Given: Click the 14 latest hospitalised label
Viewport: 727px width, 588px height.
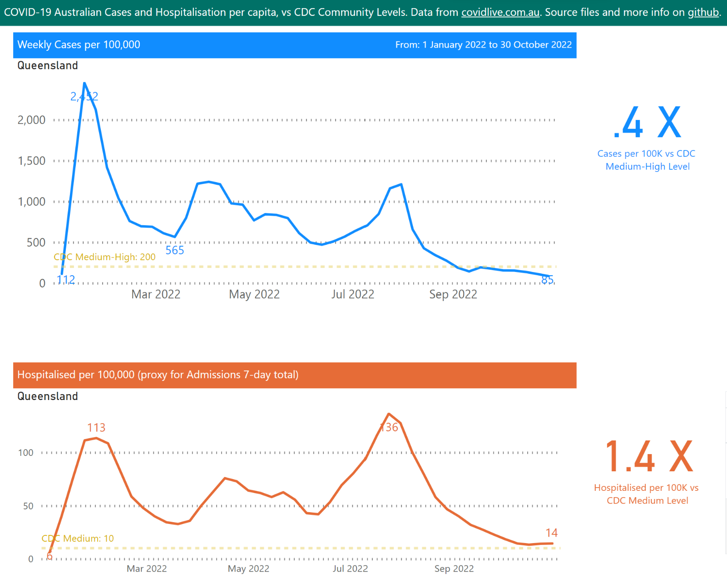Looking at the screenshot, I should [552, 533].
